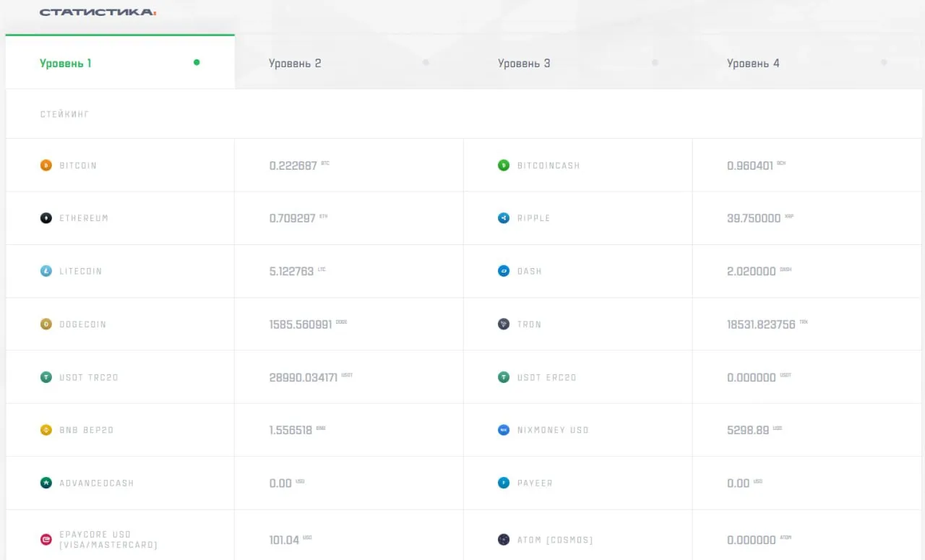Screen dimensions: 925x560
Task: Click the Bitcoin value 0.222687
Action: click(x=293, y=165)
